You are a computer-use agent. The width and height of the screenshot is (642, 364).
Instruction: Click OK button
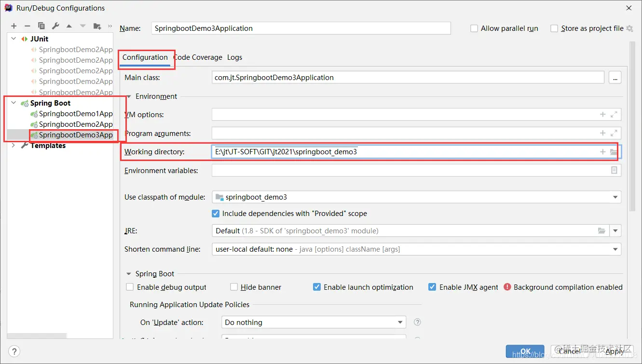point(526,351)
